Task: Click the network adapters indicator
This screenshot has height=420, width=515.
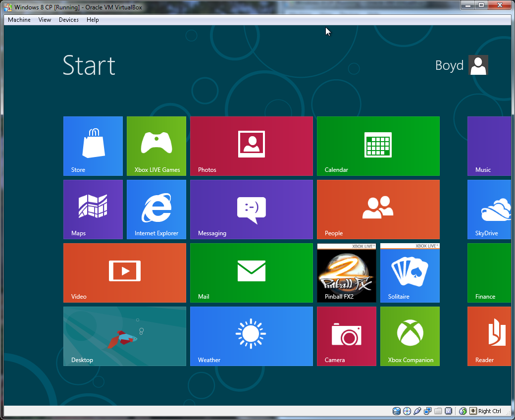Action: pyautogui.click(x=427, y=411)
